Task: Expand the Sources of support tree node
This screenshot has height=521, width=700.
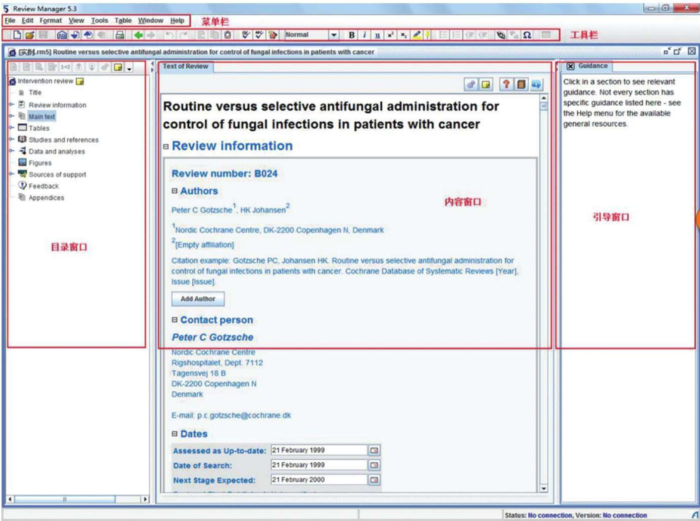Action: click(x=12, y=174)
